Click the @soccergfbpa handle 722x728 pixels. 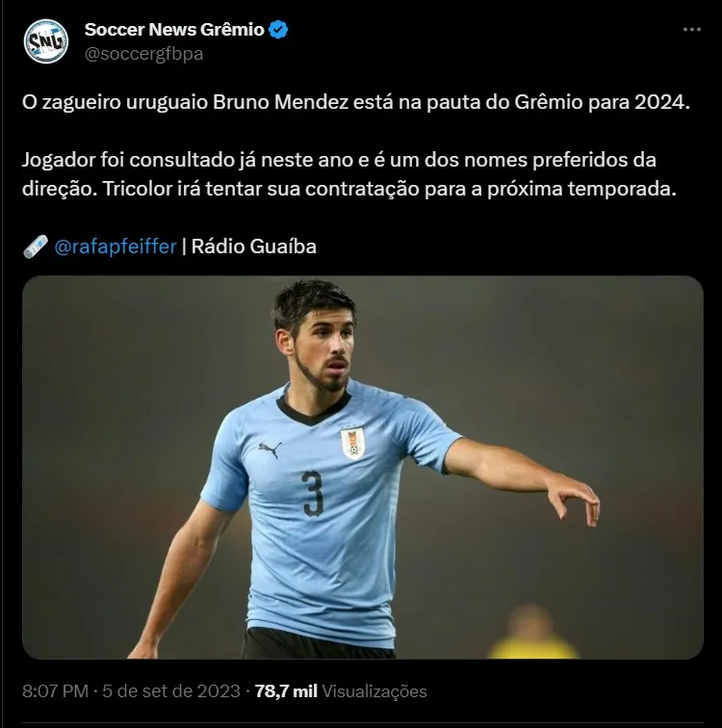coord(143,54)
